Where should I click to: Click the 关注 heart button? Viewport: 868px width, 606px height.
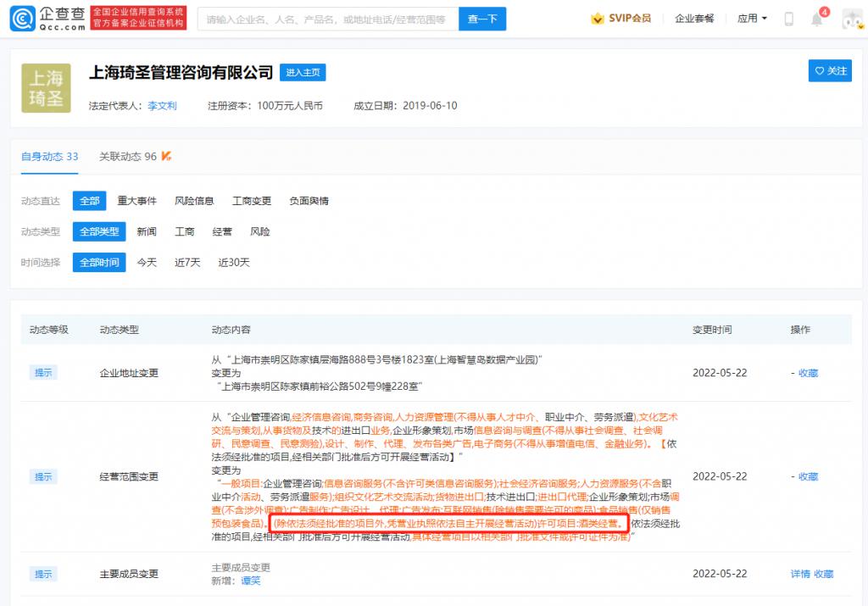[x=830, y=71]
